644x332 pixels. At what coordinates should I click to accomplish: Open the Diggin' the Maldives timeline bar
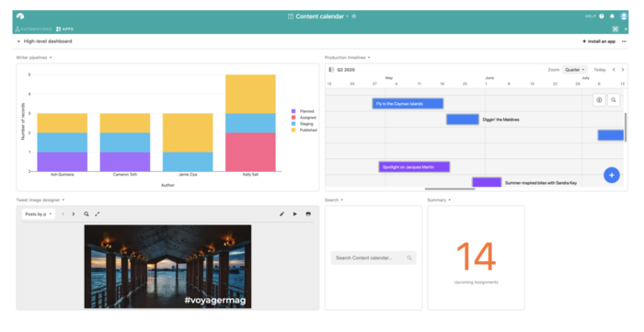(463, 120)
